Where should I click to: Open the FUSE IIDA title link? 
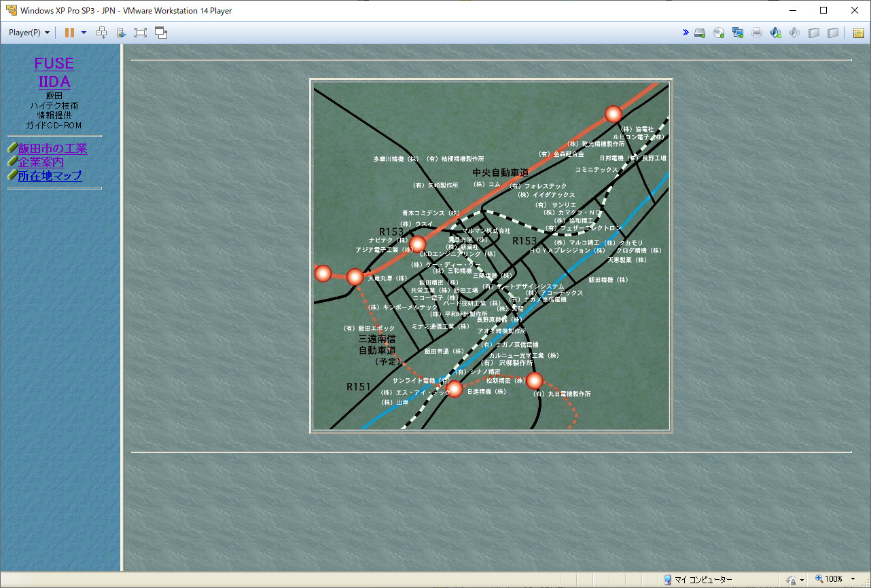coord(54,73)
